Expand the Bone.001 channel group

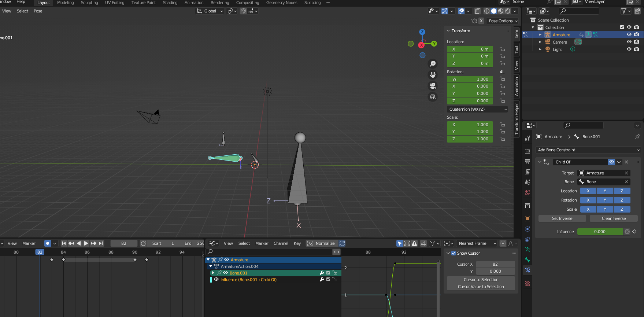click(x=213, y=273)
